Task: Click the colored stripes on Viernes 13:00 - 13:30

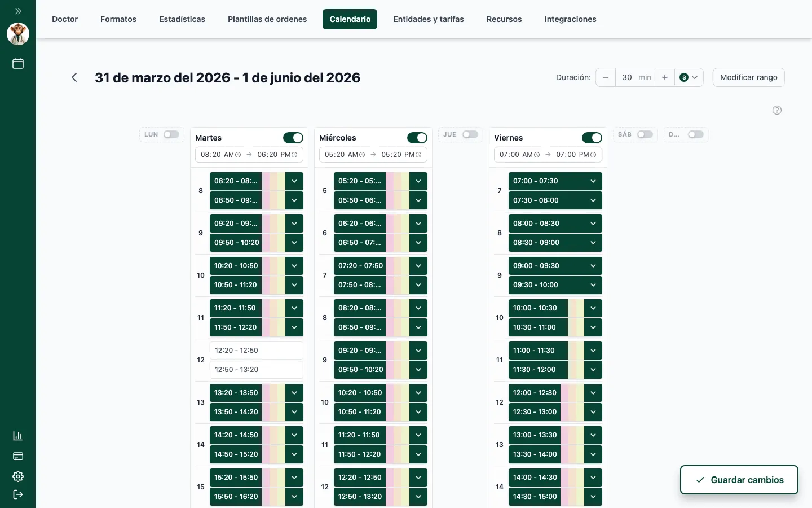Action: pyautogui.click(x=572, y=435)
